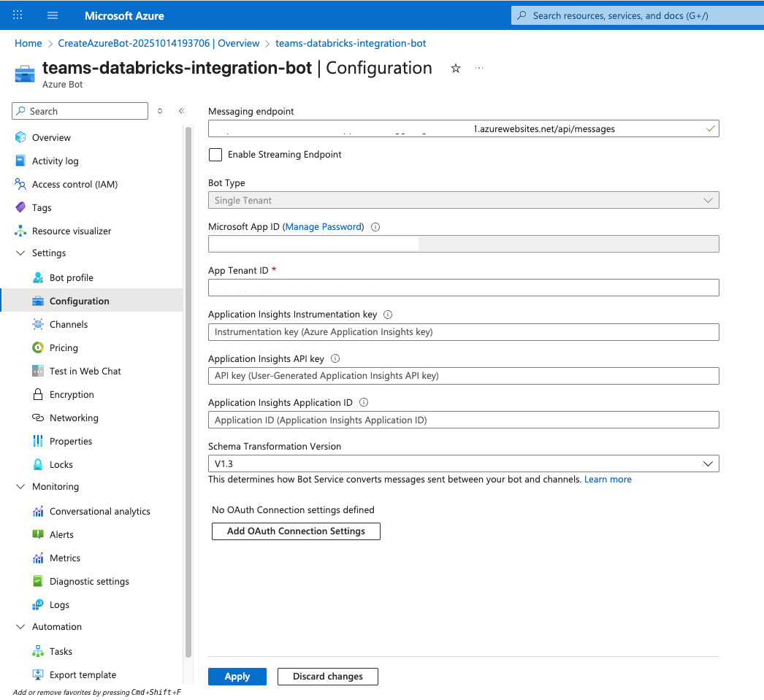Click the Azure portal apps grid icon
The height and width of the screenshot is (700, 764).
[17, 15]
